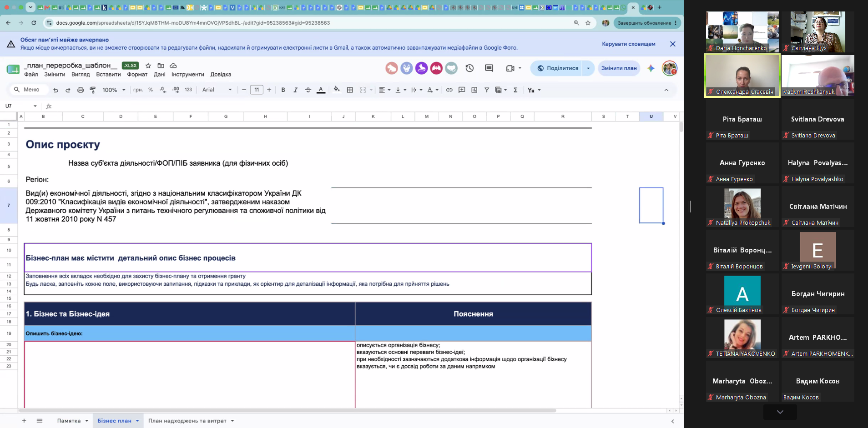This screenshot has width=868, height=428.
Task: Open the text color picker
Action: [x=321, y=90]
